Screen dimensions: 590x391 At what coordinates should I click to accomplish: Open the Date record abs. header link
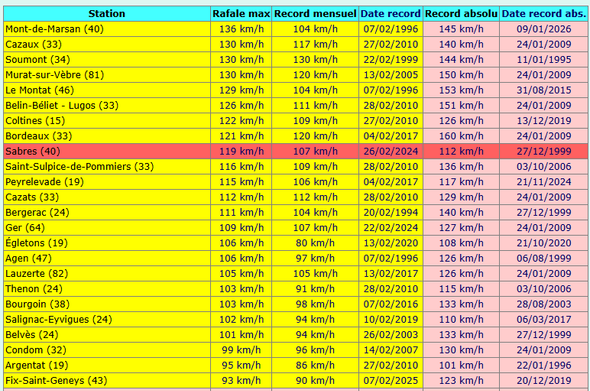[544, 14]
